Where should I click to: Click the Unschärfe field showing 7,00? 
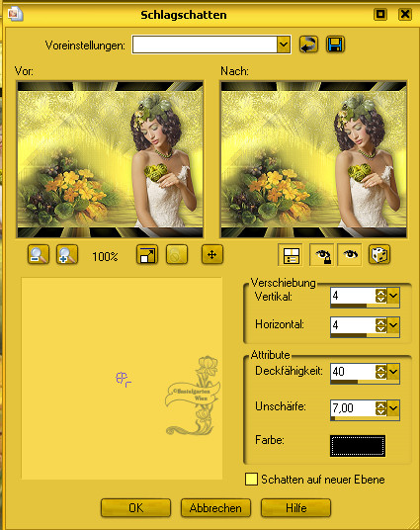click(x=353, y=408)
